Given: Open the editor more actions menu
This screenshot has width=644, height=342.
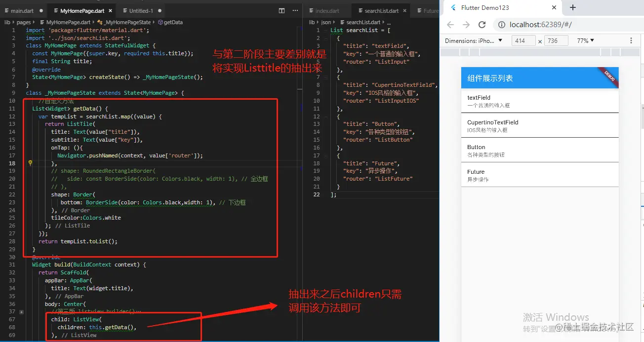Looking at the screenshot, I should [295, 10].
